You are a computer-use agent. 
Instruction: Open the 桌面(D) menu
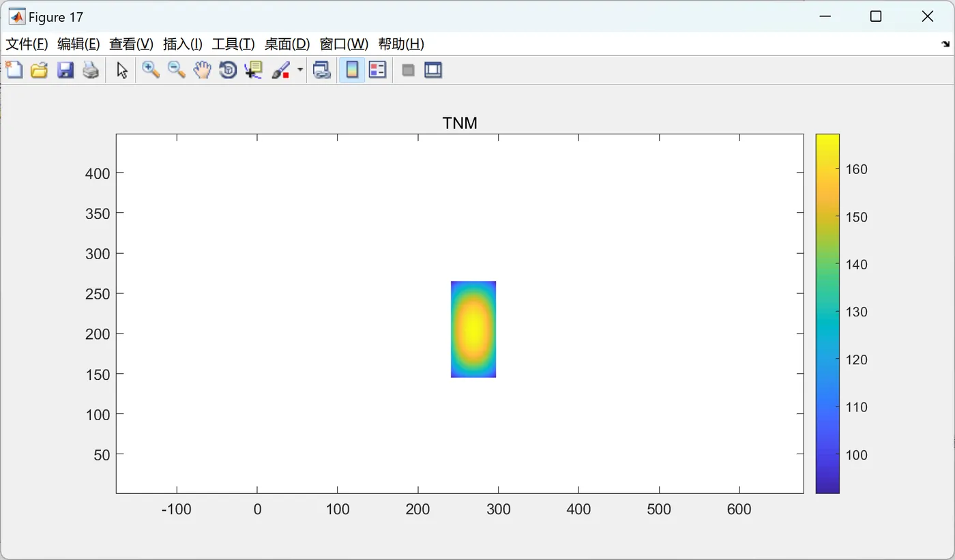287,44
